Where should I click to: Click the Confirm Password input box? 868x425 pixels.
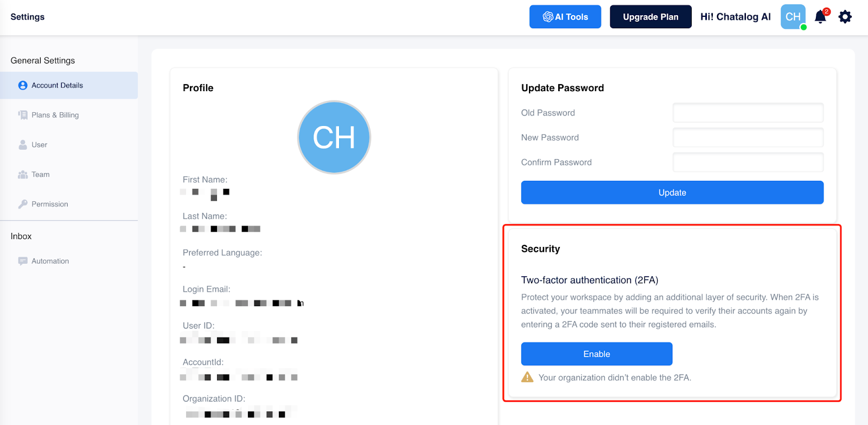[748, 162]
